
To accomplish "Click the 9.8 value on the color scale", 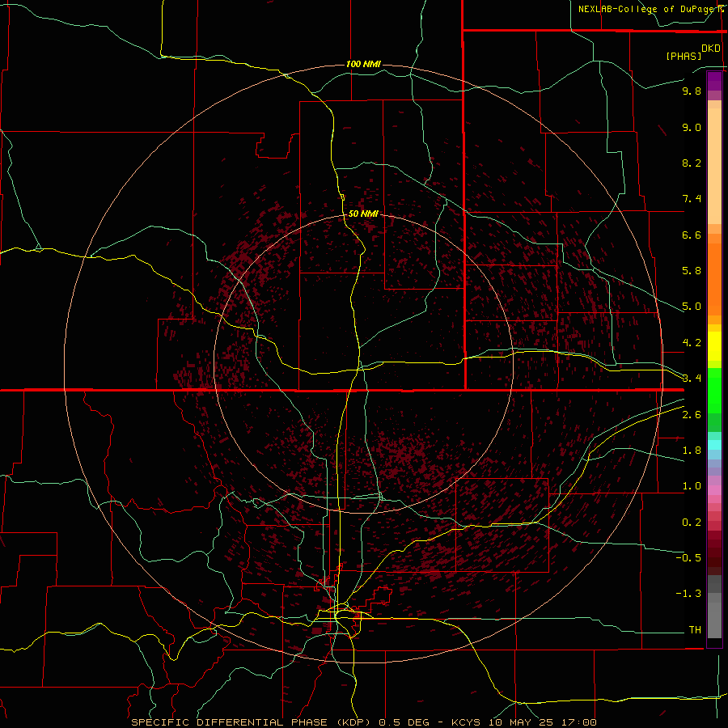I will pyautogui.click(x=692, y=91).
